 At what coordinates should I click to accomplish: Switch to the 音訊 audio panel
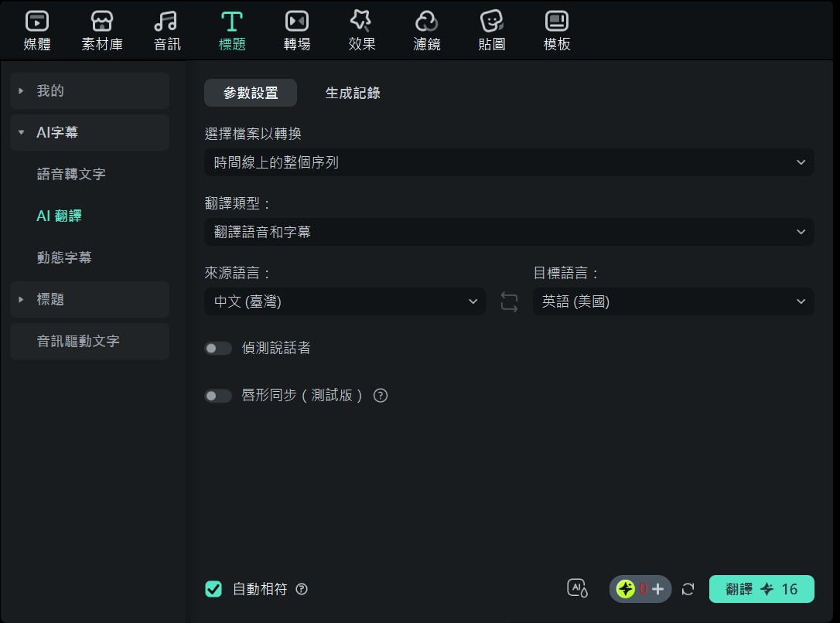point(166,29)
